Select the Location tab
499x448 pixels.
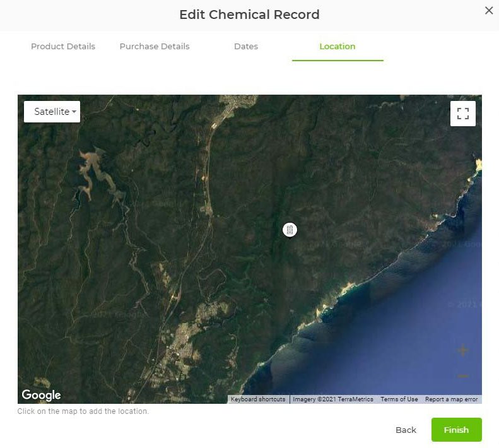click(x=338, y=47)
